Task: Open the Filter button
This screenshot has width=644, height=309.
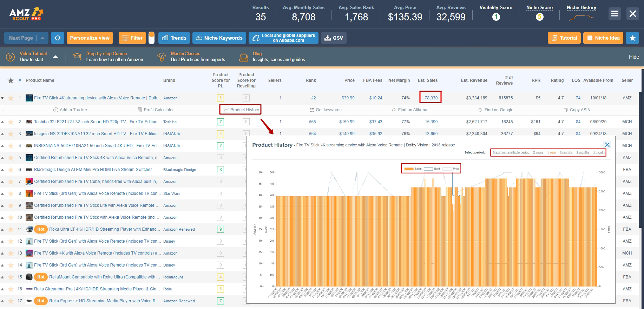Action: pyautogui.click(x=132, y=38)
